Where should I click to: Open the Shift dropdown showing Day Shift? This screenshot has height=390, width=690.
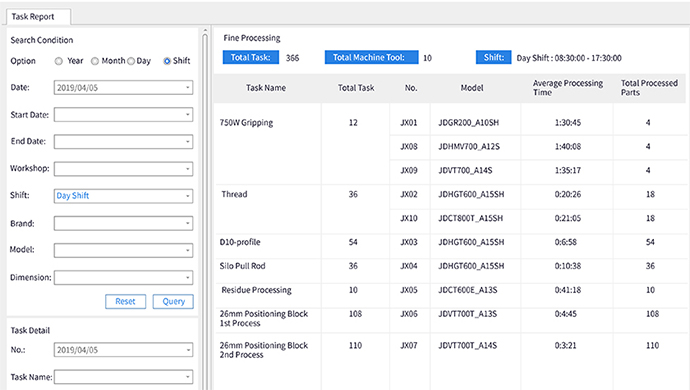[x=123, y=196]
